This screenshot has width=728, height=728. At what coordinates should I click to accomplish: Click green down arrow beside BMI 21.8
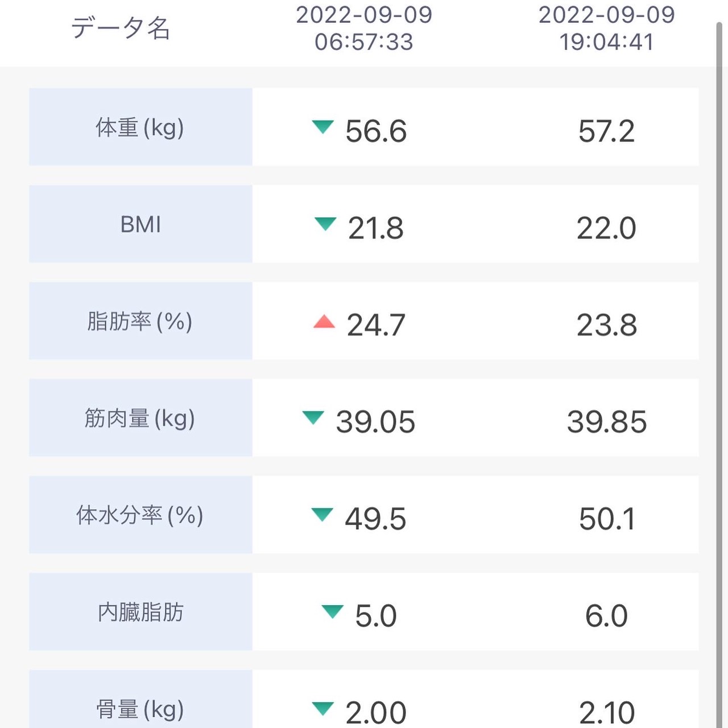325,224
